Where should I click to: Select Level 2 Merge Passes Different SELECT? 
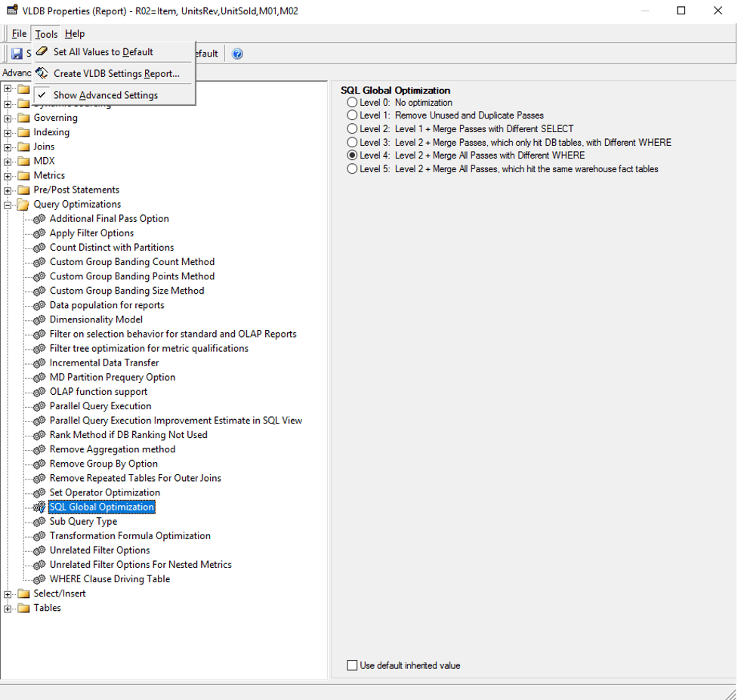tap(352, 129)
